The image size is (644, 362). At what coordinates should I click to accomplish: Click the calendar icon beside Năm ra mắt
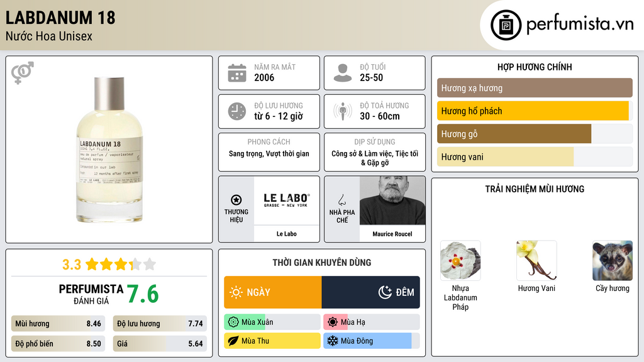237,73
